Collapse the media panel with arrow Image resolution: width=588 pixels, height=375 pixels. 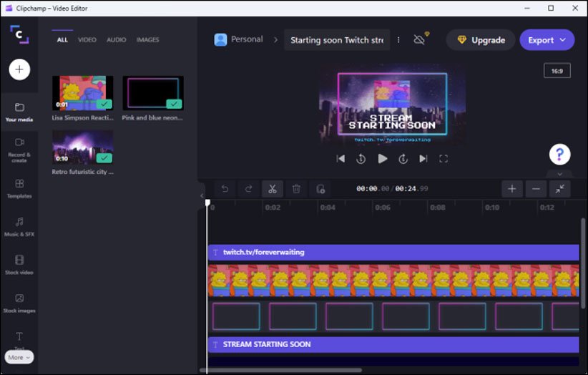[x=202, y=195]
